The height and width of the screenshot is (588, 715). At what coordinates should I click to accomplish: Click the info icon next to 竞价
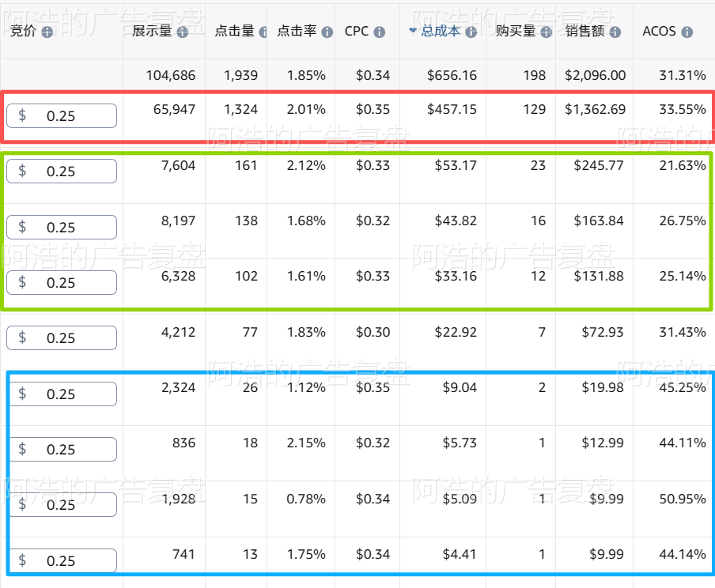click(x=47, y=32)
